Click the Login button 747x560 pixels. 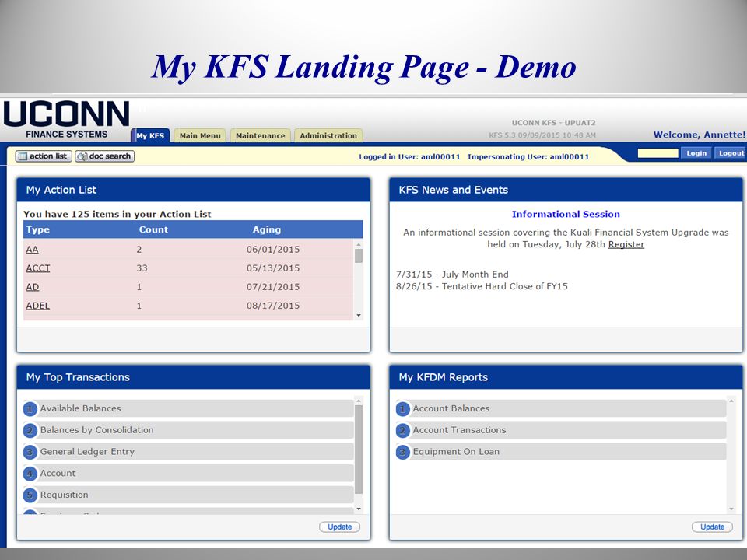click(x=696, y=153)
